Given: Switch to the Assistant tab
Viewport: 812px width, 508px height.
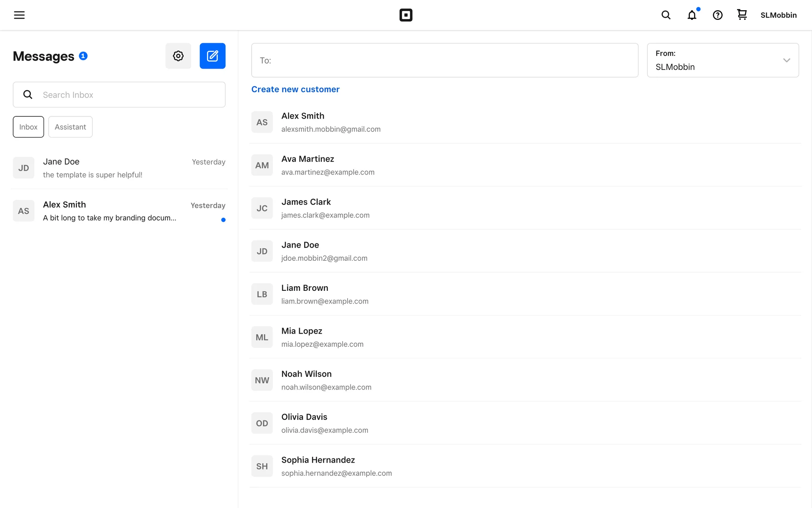Looking at the screenshot, I should (x=70, y=127).
